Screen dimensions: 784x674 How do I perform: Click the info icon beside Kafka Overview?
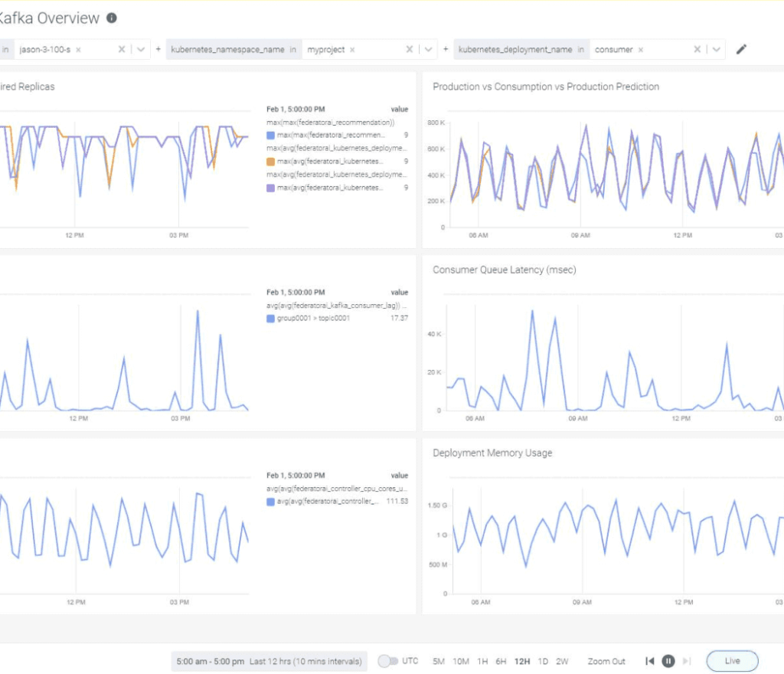coord(112,18)
